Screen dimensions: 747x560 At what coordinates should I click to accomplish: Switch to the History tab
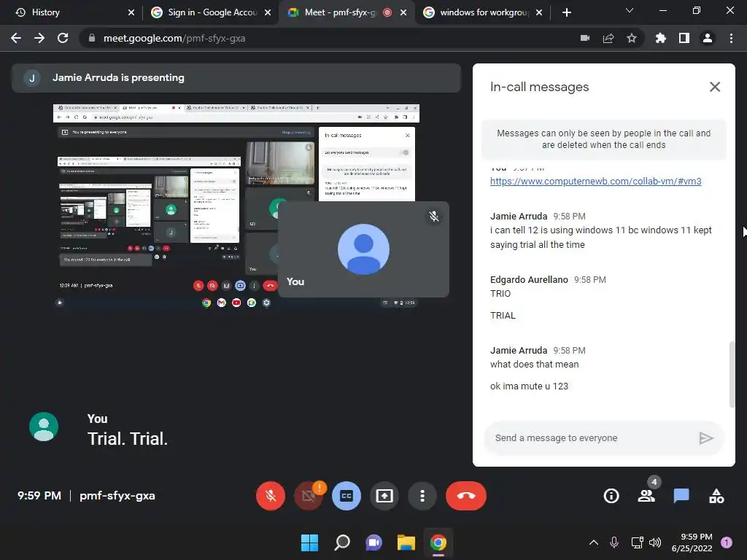(x=66, y=12)
